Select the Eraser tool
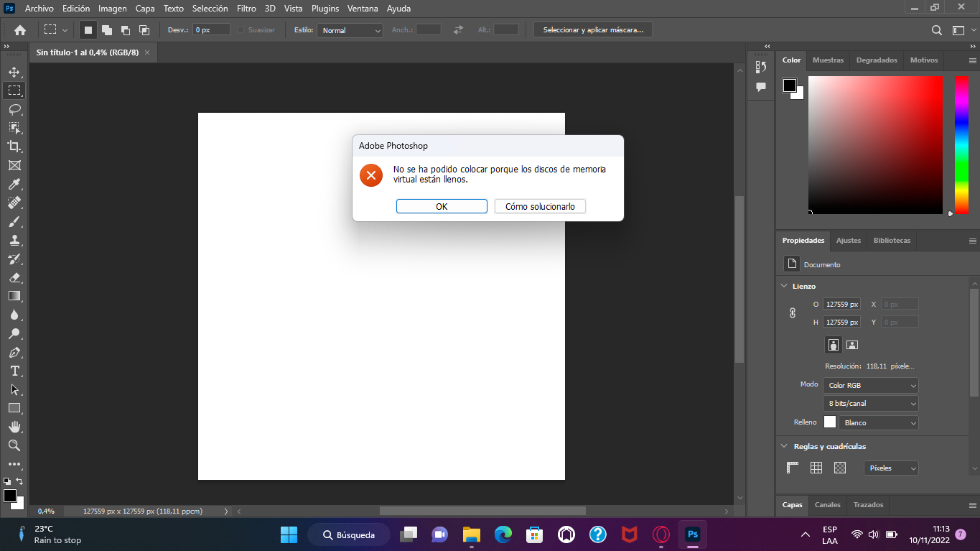Screen dimensions: 980x551 pyautogui.click(x=14, y=277)
